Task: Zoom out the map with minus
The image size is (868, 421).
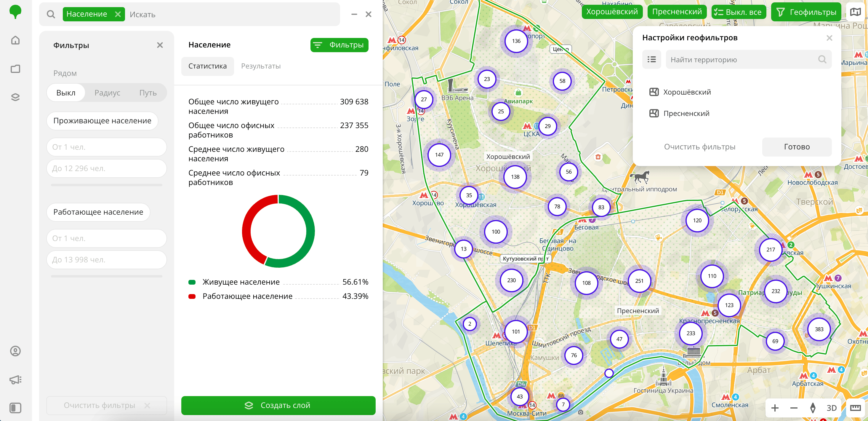Action: (794, 408)
